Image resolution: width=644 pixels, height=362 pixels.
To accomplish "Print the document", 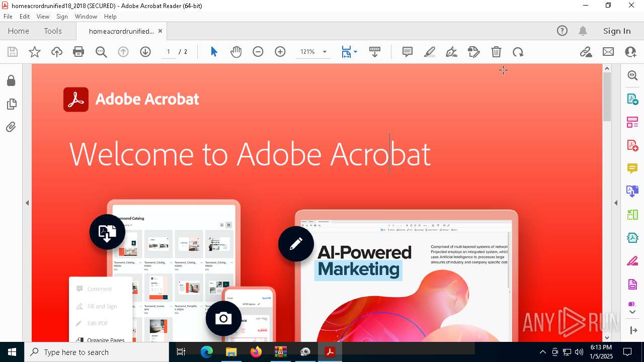I will point(78,52).
